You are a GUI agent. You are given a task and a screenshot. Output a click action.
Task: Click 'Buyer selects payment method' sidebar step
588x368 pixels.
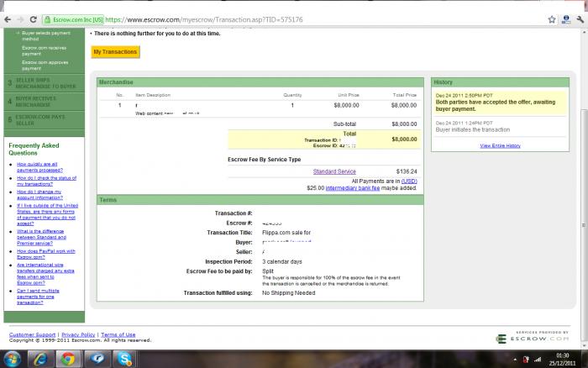click(45, 36)
